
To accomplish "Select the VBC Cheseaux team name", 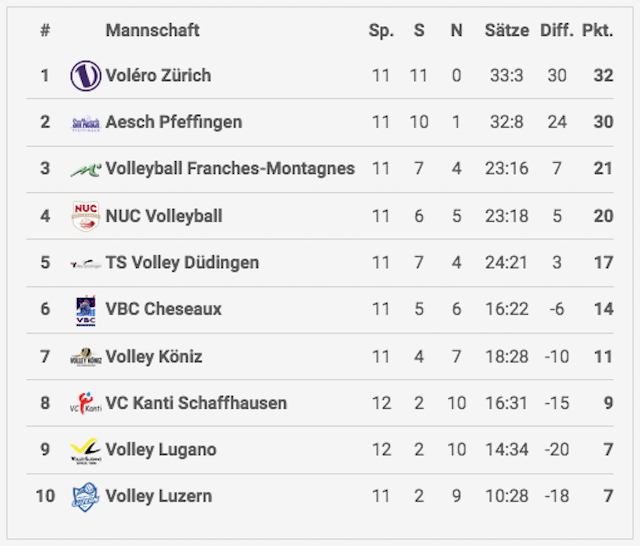I will coord(164,309).
